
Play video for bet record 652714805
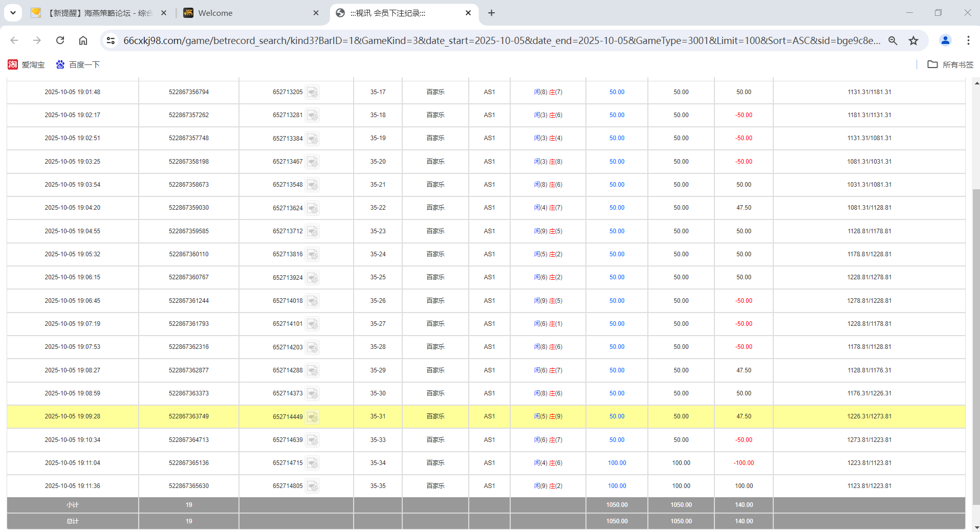pyautogui.click(x=313, y=486)
